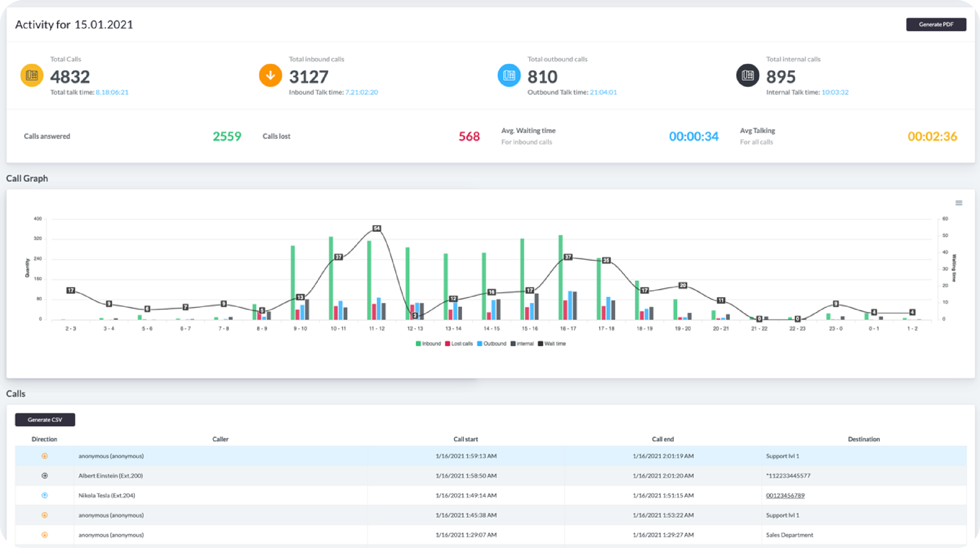
Task: Click Avg Talking value 00:02:36
Action: [x=932, y=136]
